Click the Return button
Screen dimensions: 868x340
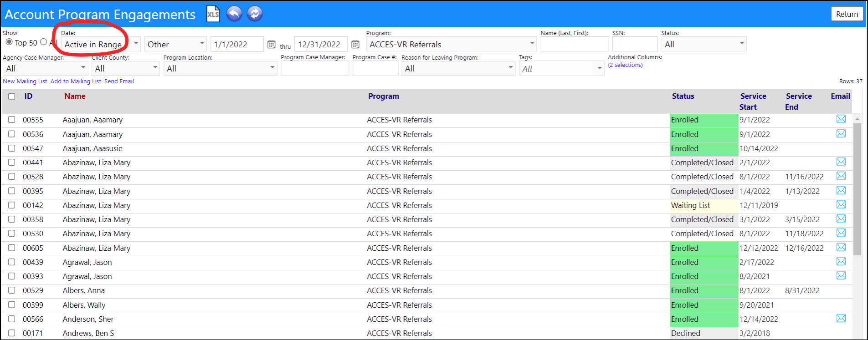pyautogui.click(x=847, y=14)
